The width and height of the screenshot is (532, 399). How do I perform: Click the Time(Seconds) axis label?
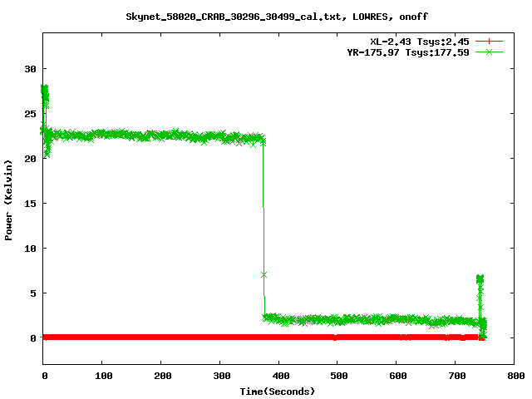[x=277, y=392]
